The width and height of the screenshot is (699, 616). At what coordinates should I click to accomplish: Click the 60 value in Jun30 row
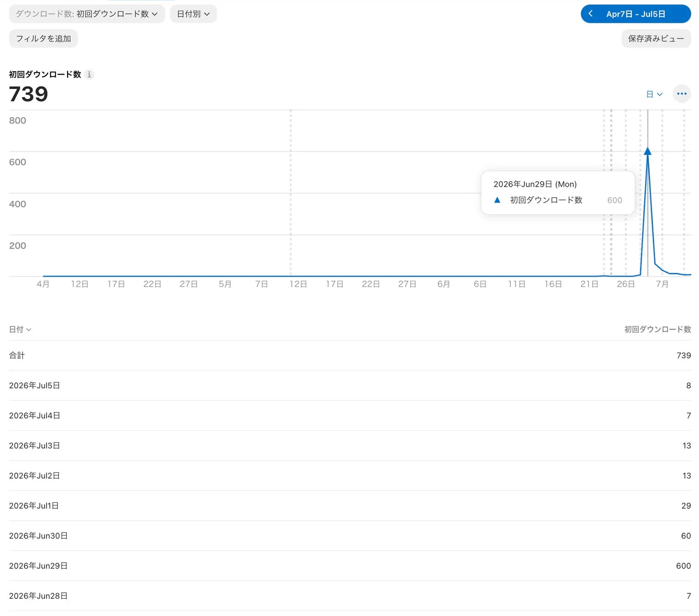coord(686,536)
